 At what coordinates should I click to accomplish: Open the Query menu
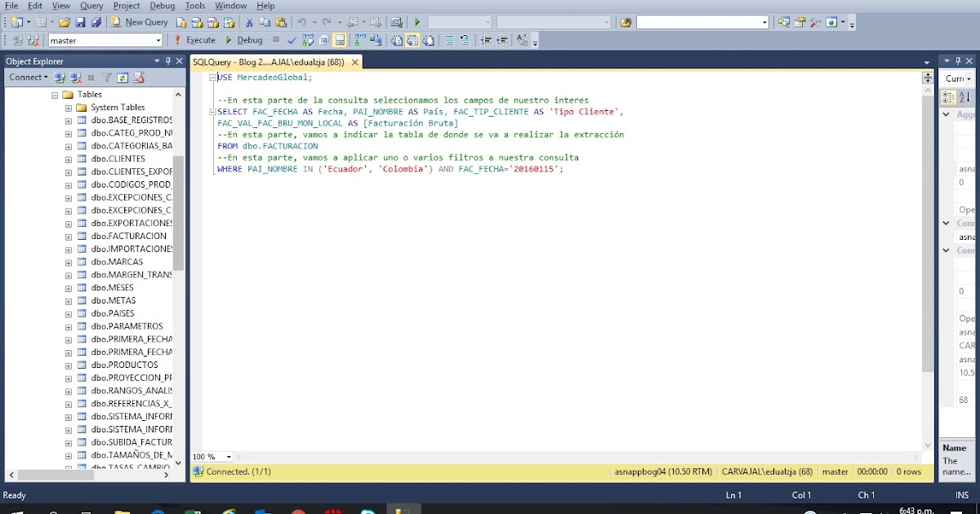pyautogui.click(x=91, y=6)
